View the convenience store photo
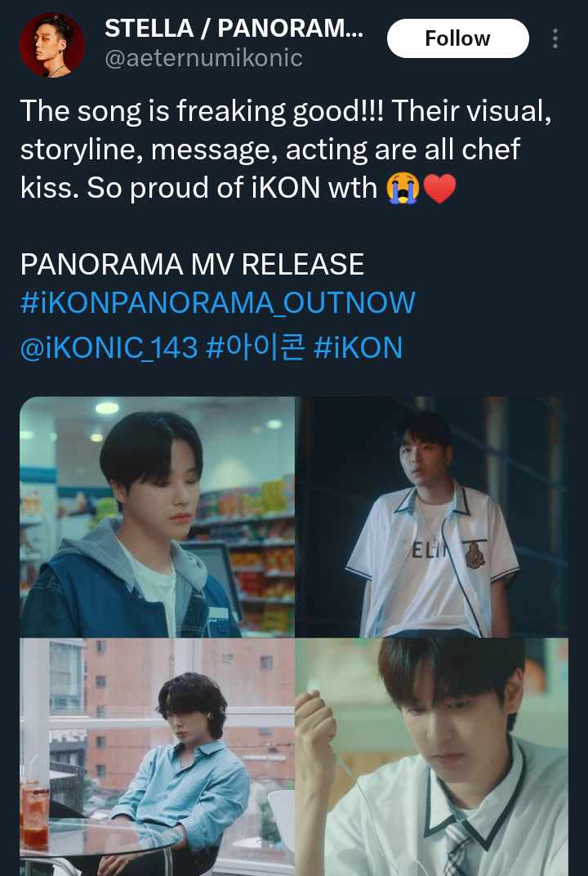This screenshot has width=588, height=876. click(x=157, y=516)
